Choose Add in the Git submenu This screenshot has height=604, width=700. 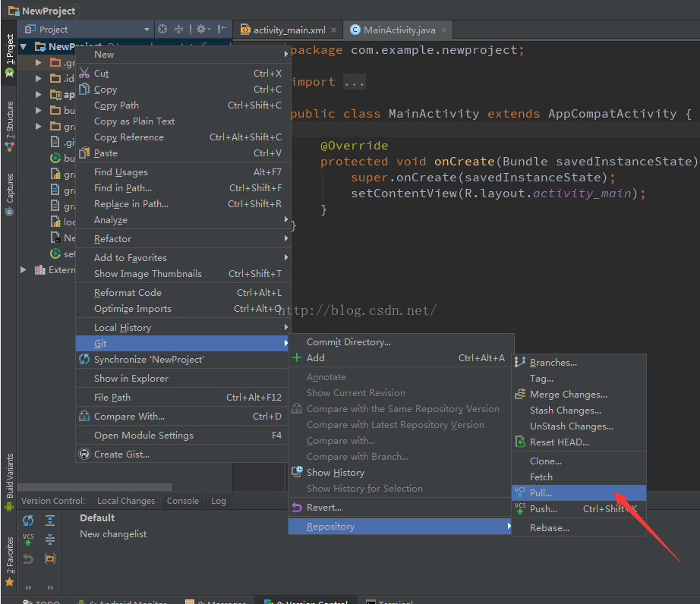tap(402, 357)
